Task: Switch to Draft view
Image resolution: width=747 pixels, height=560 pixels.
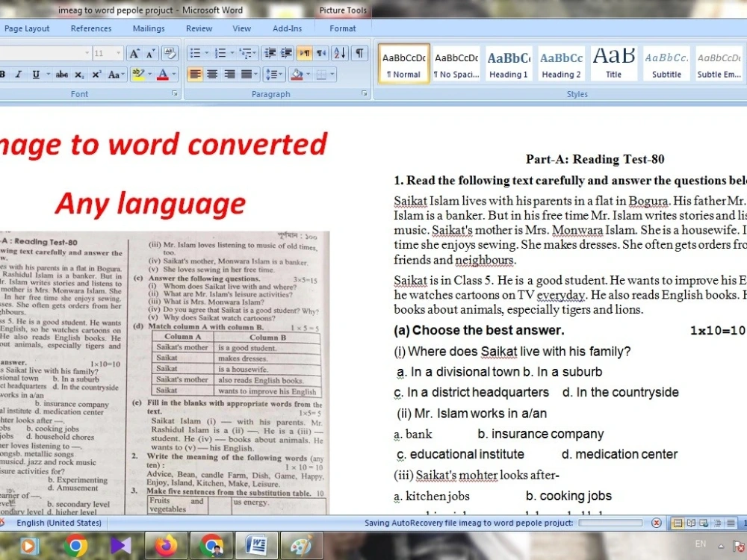Action: [731, 523]
